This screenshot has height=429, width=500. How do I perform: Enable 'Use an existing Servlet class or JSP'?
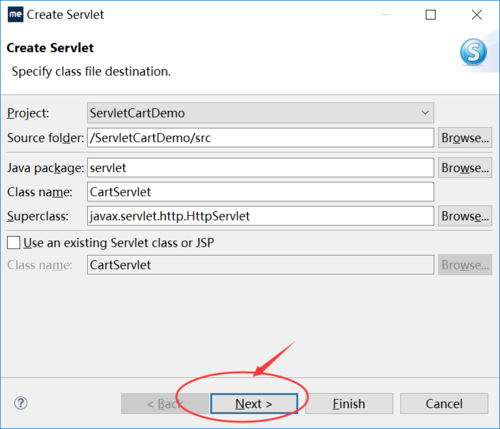point(13,243)
